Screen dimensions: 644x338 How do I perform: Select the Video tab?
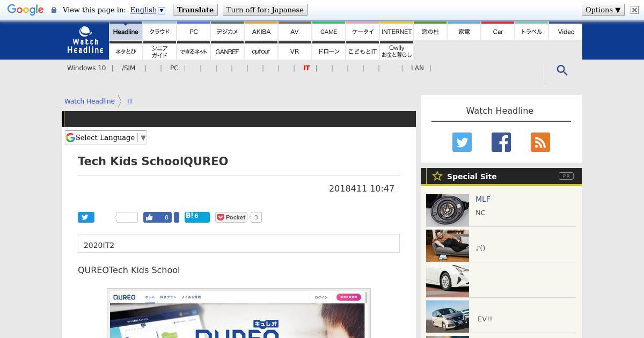pyautogui.click(x=566, y=31)
